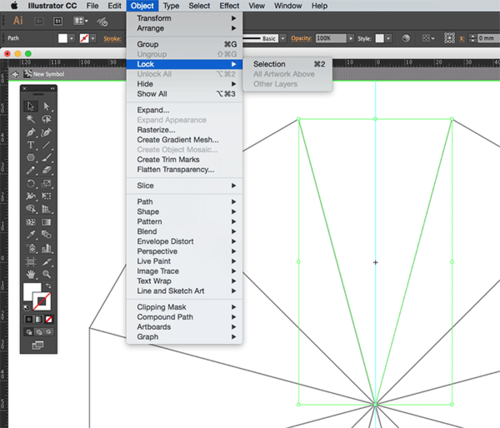
Task: Set the None fill mode button
Action: click(x=49, y=319)
